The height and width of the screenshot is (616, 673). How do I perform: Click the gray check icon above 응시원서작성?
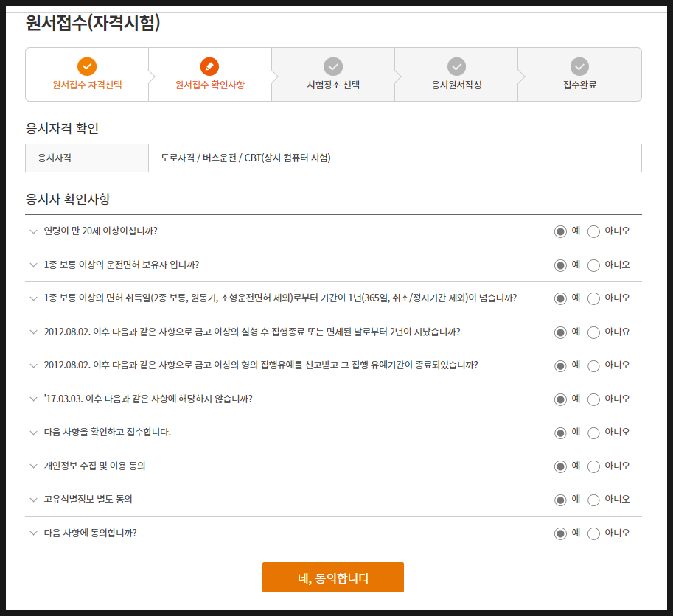click(456, 66)
